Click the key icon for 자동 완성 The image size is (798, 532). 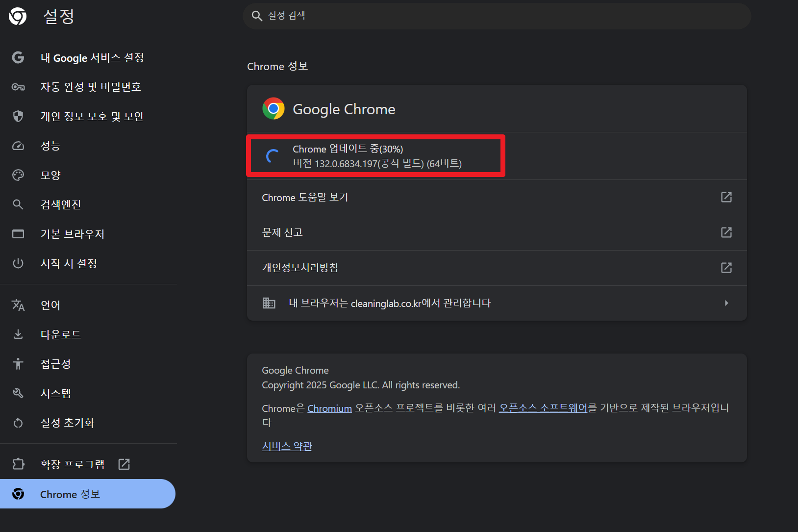(18, 87)
